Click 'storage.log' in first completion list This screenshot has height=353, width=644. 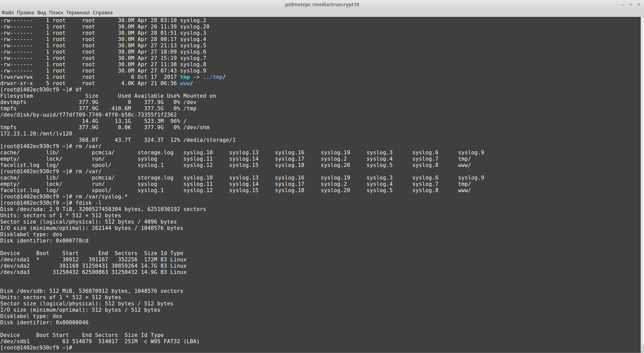155,153
